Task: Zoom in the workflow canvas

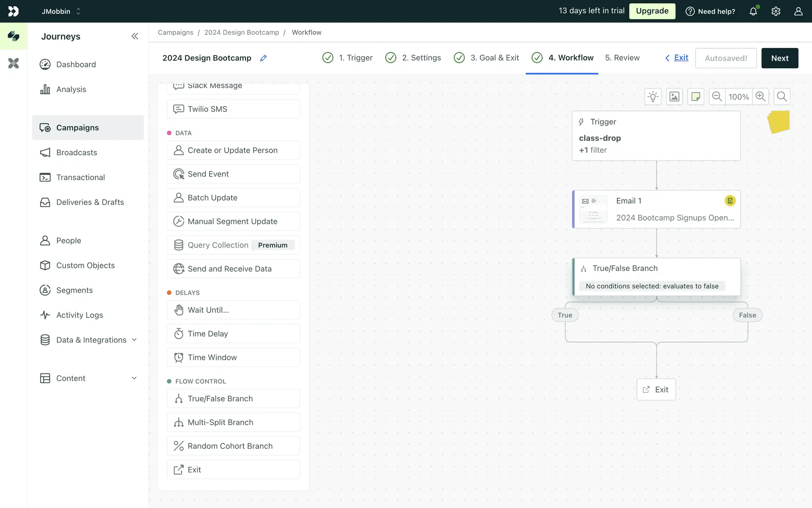Action: point(760,97)
